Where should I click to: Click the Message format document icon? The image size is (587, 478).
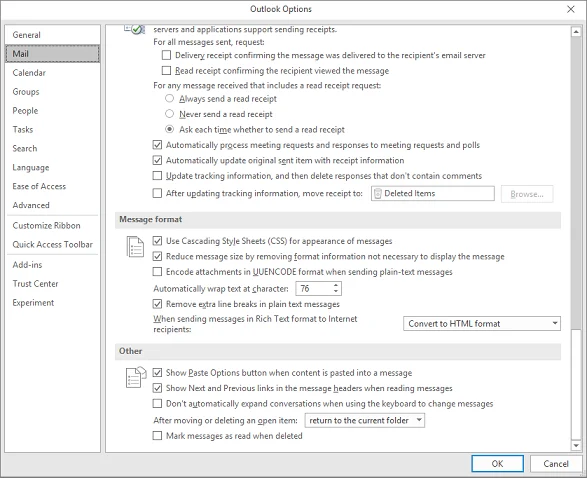point(135,247)
